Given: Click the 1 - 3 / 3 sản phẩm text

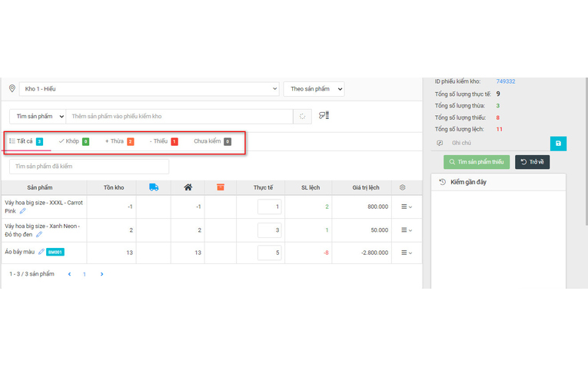Looking at the screenshot, I should click(32, 274).
